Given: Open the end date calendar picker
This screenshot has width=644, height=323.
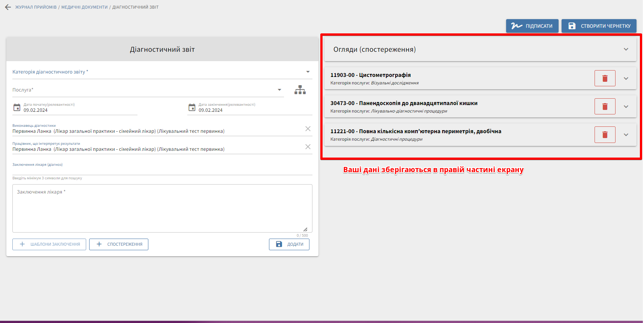Looking at the screenshot, I should [x=192, y=108].
